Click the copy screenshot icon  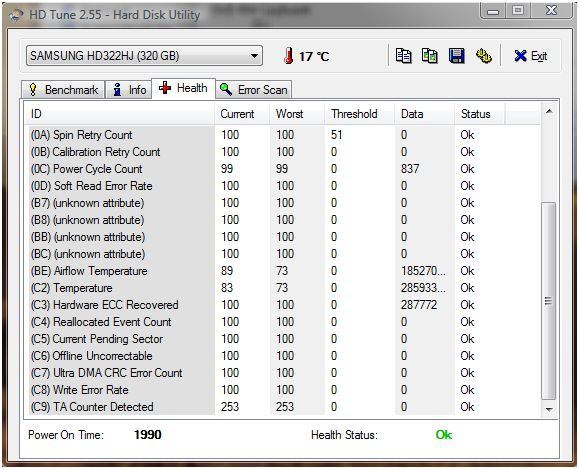[429, 56]
